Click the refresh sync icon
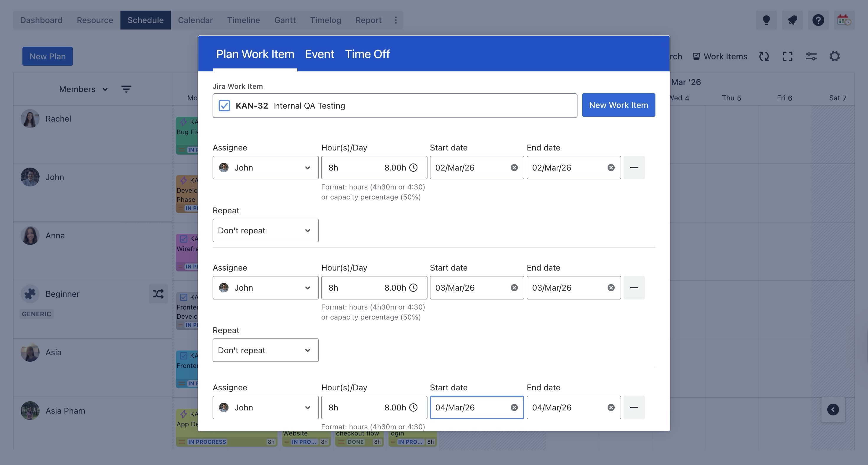The height and width of the screenshot is (465, 868). [763, 56]
